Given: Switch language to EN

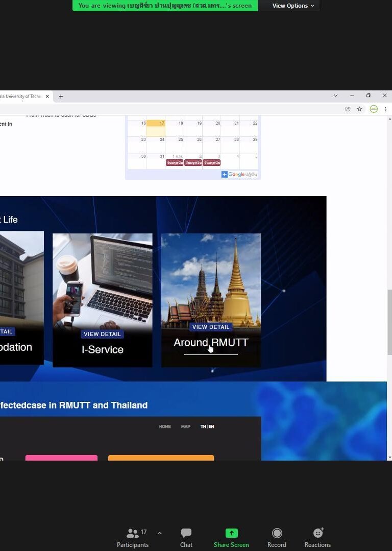Looking at the screenshot, I should [211, 426].
